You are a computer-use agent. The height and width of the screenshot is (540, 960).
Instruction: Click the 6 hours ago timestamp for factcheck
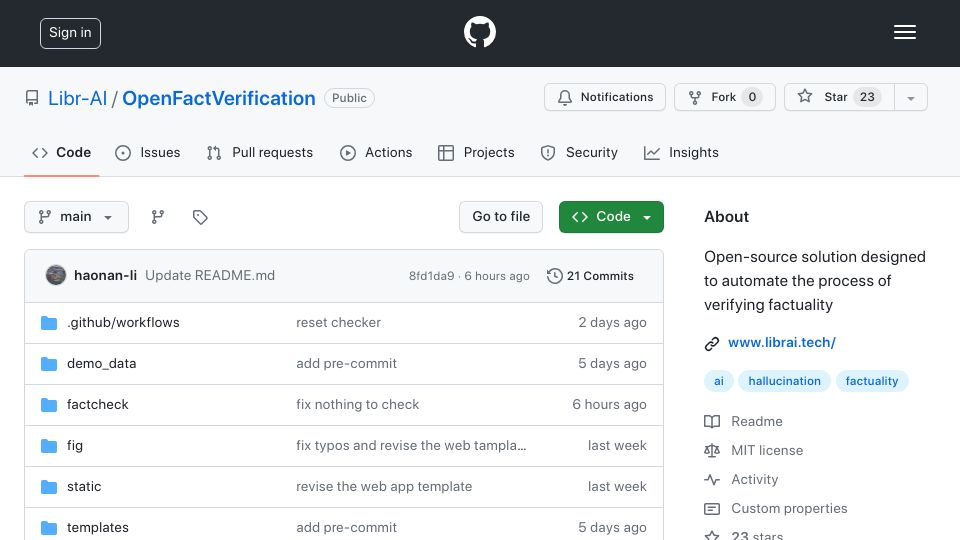coord(609,405)
